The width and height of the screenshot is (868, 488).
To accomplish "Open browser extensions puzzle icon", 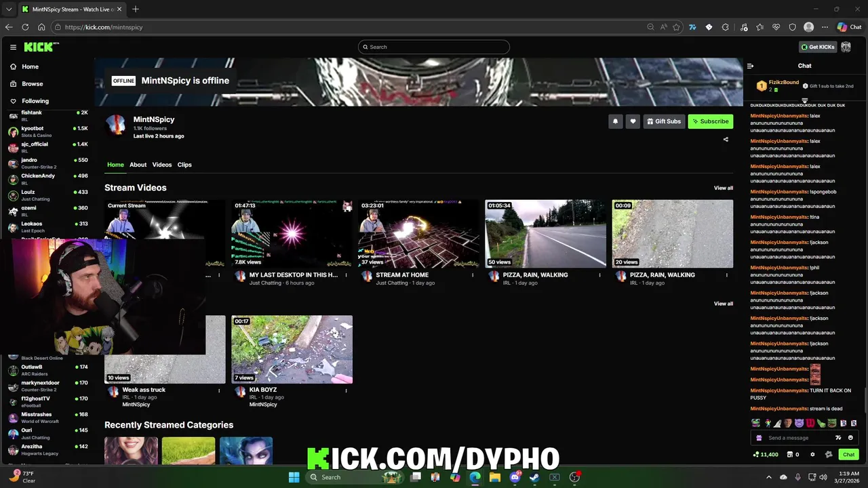I will 725,27.
